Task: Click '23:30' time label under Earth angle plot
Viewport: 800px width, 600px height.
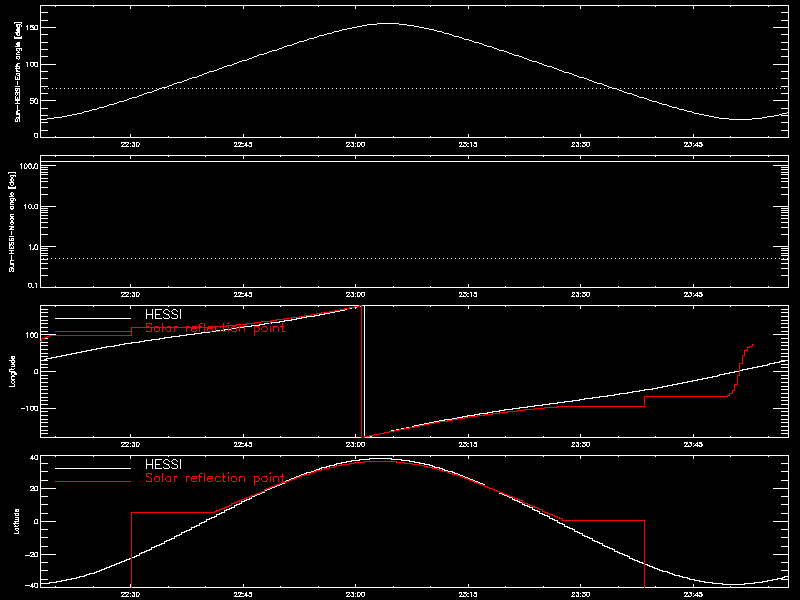Action: (x=581, y=145)
